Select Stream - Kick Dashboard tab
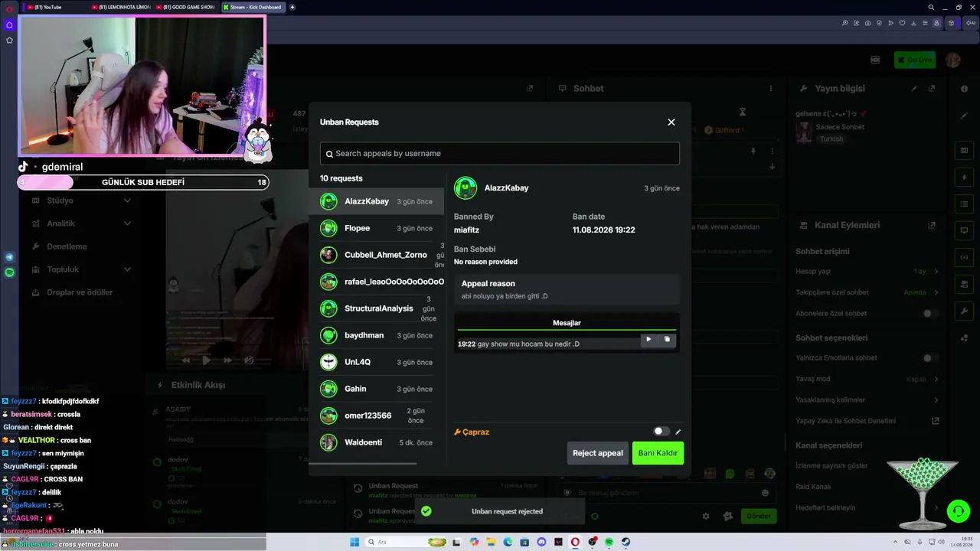980x551 pixels. click(252, 7)
